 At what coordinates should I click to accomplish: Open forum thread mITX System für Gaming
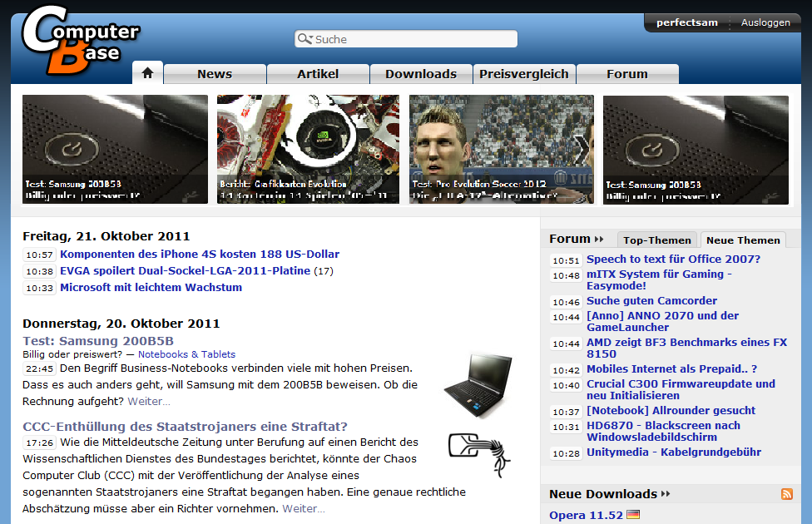click(x=659, y=279)
